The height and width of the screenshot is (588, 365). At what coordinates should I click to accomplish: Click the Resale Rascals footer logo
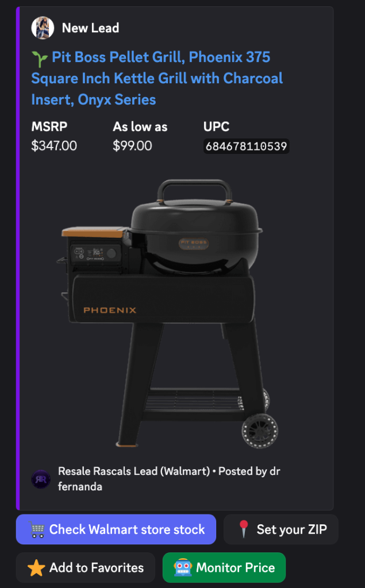[41, 479]
